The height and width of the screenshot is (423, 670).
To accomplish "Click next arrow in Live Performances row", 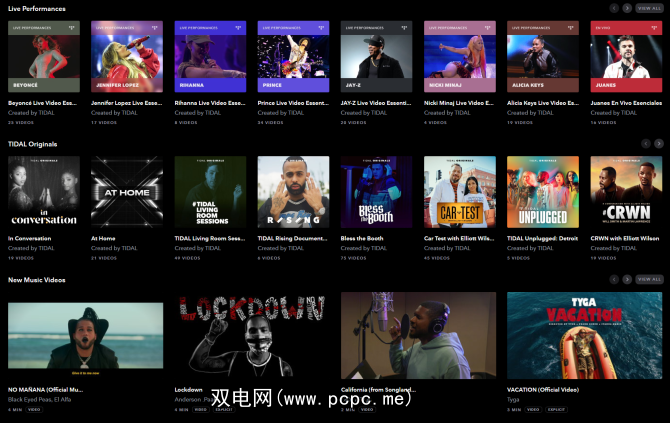I will tap(627, 8).
